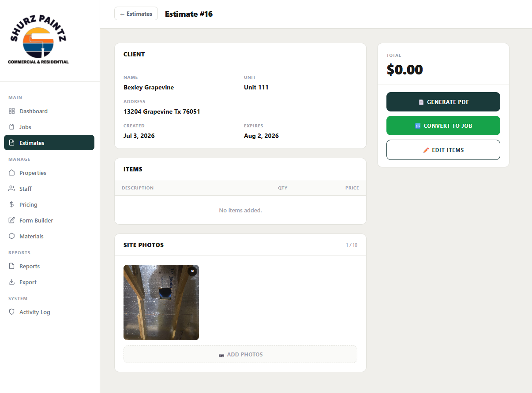
Task: Click the Price column header
Action: click(352, 188)
